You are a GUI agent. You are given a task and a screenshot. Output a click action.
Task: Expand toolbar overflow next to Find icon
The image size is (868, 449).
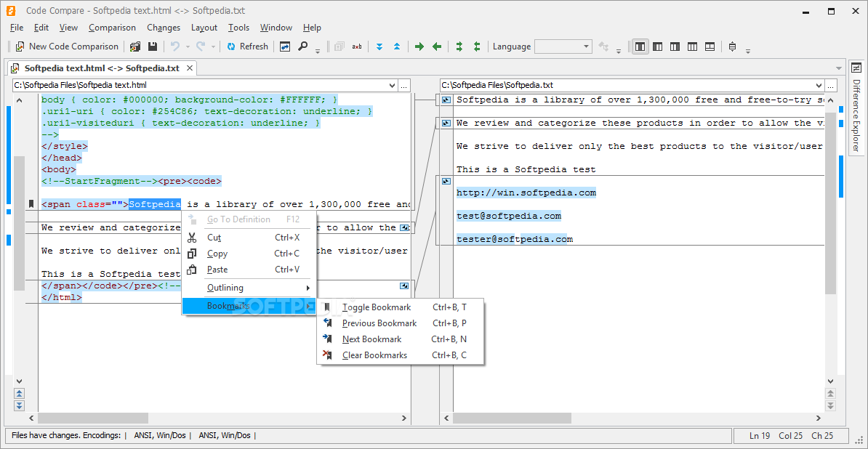pyautogui.click(x=318, y=50)
